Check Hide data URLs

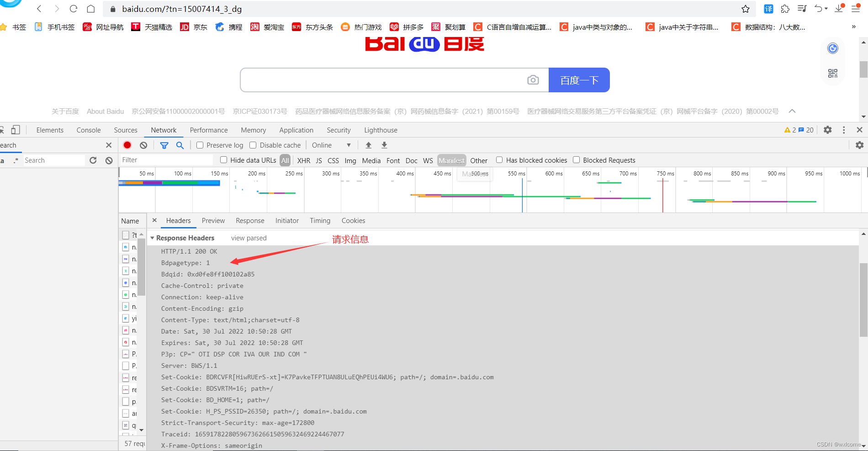point(223,160)
